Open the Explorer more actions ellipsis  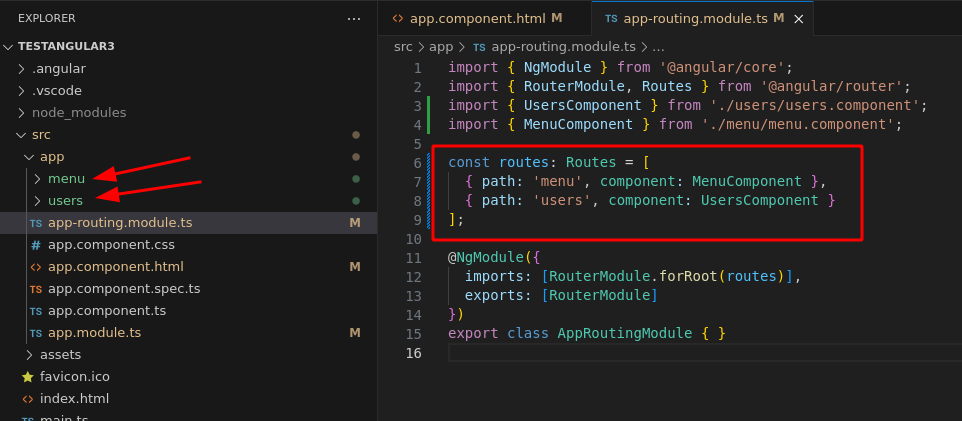coord(354,18)
